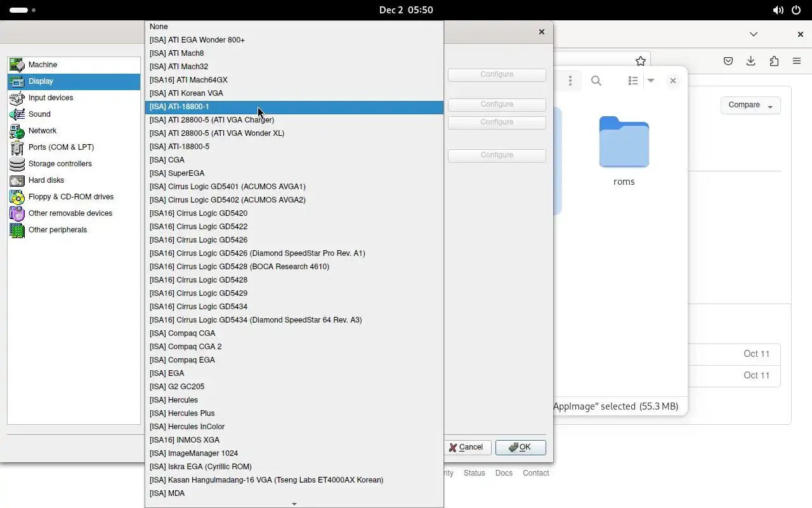Expand the file manager view options arrow

(651, 81)
